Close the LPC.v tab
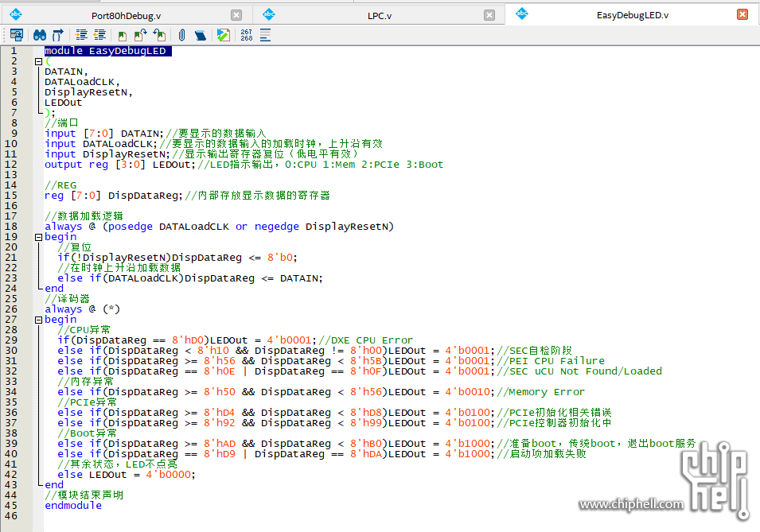Image resolution: width=760 pixels, height=532 pixels. point(489,15)
